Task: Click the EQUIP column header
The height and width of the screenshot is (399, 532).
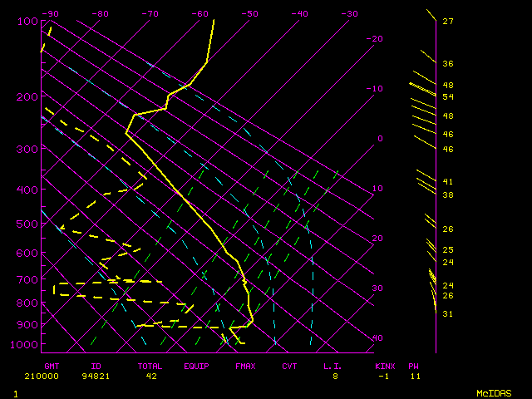Action: click(197, 366)
